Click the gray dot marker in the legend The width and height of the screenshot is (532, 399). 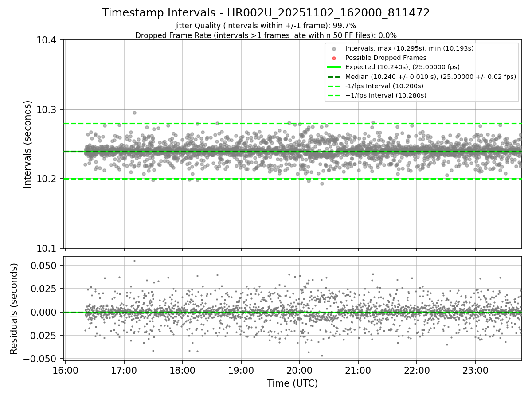click(334, 49)
